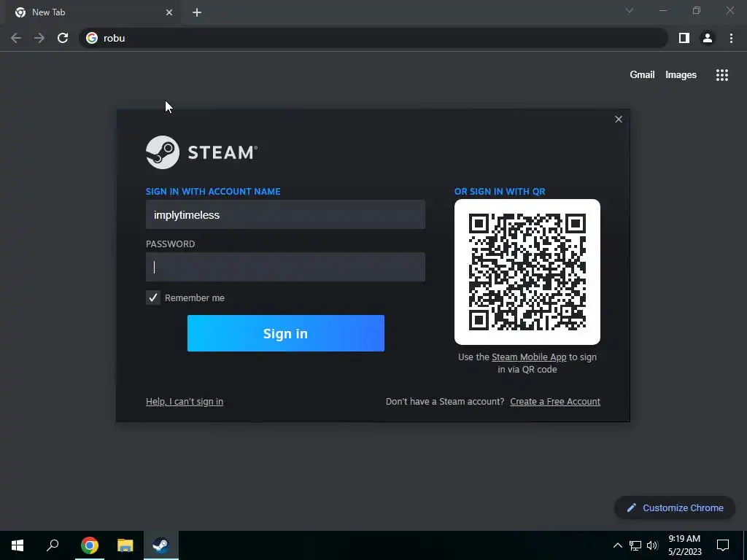Toggle the Remember me checkbox

(x=153, y=297)
